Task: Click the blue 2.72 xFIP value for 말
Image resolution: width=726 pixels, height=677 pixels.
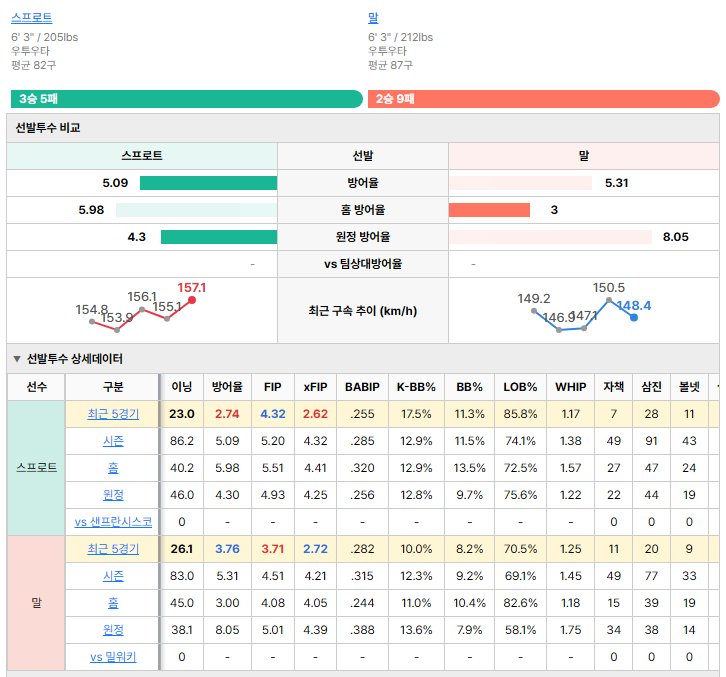Action: point(315,549)
